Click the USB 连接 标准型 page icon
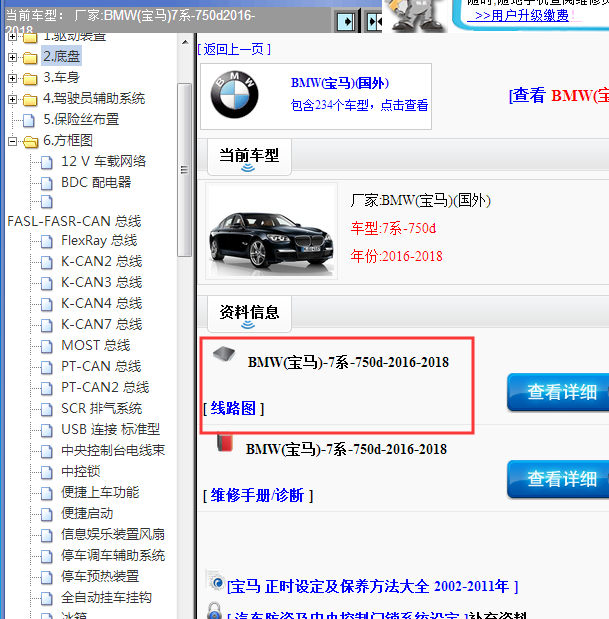The image size is (609, 619). [x=47, y=430]
